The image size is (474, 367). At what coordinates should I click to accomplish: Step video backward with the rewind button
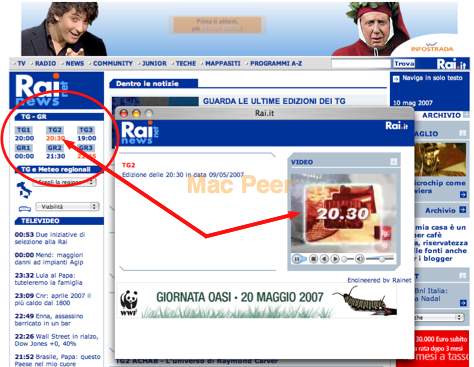point(324,259)
